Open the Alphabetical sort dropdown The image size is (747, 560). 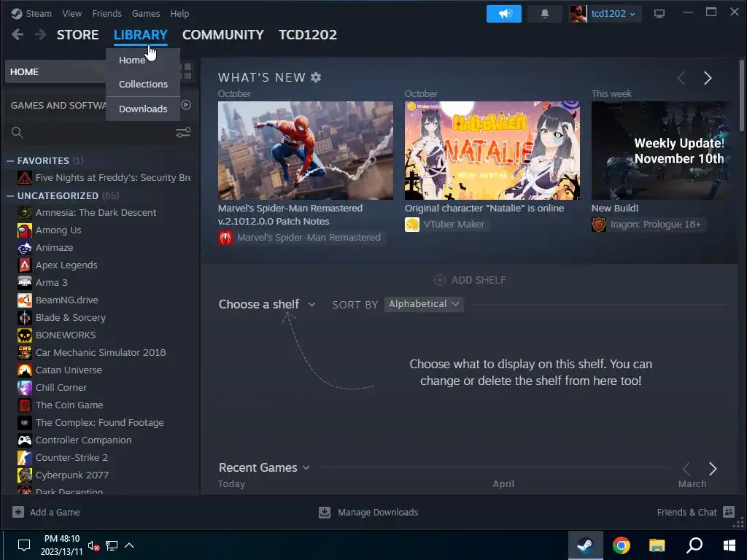click(424, 304)
